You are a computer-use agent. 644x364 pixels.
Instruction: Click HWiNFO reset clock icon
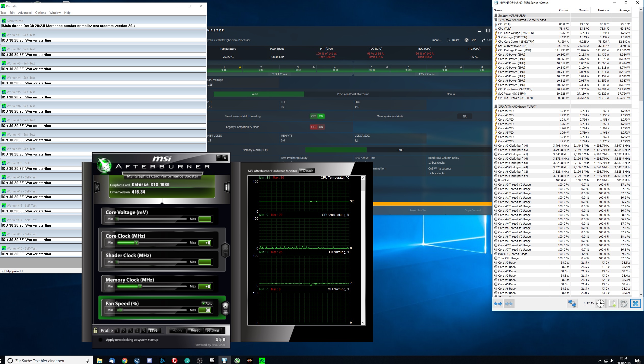click(x=600, y=304)
